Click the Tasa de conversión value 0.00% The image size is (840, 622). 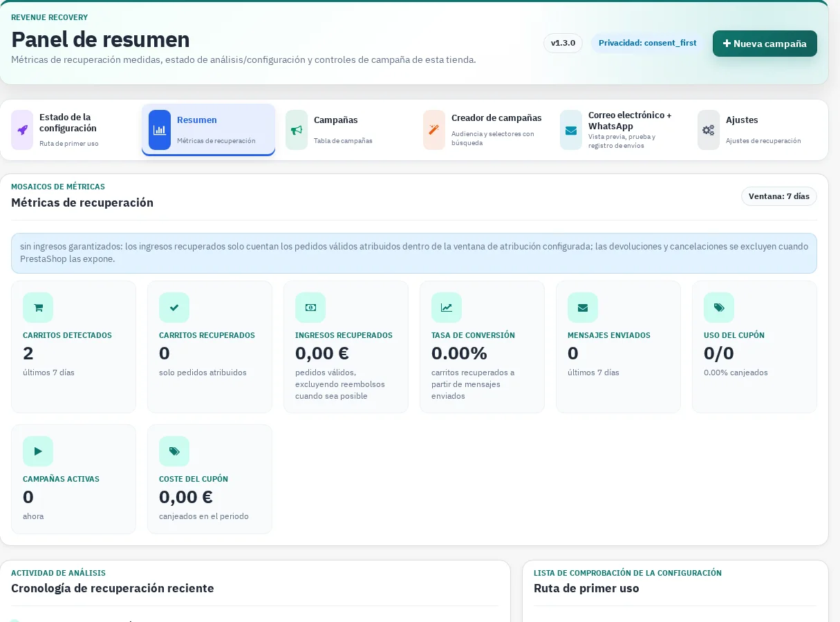click(459, 353)
